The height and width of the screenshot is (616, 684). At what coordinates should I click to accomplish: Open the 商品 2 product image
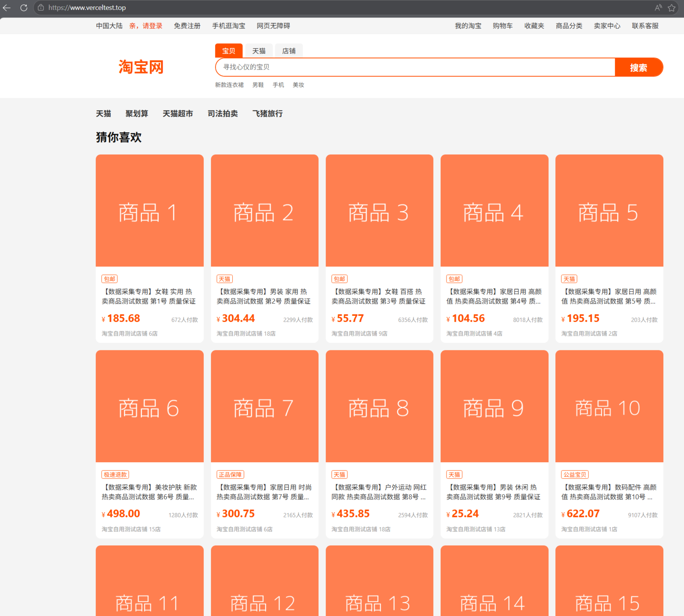265,210
